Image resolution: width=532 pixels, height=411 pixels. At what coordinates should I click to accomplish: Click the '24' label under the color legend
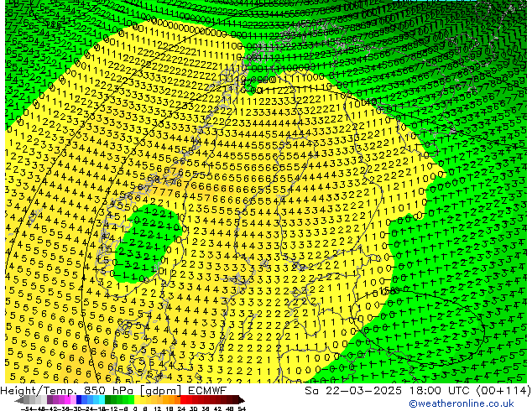coord(181,409)
